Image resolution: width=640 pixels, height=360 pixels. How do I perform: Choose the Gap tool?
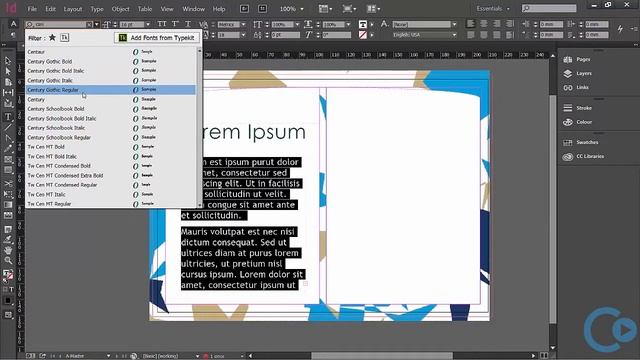pos(8,93)
